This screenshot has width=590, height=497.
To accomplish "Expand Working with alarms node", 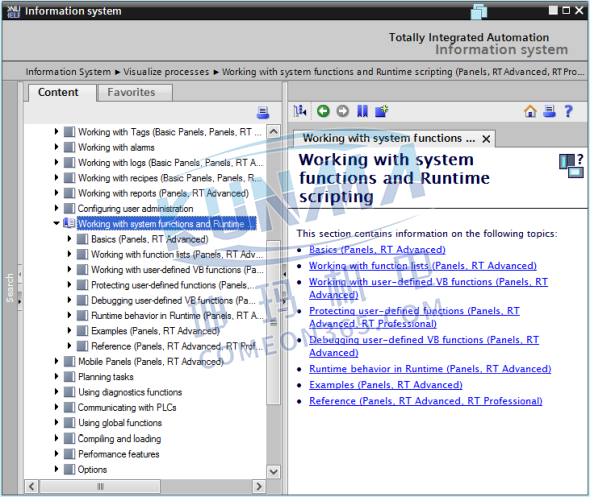I will click(56, 147).
